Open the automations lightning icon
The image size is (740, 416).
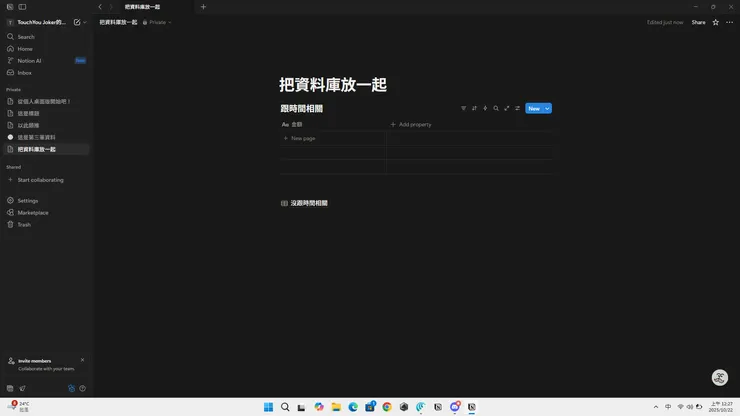click(485, 108)
